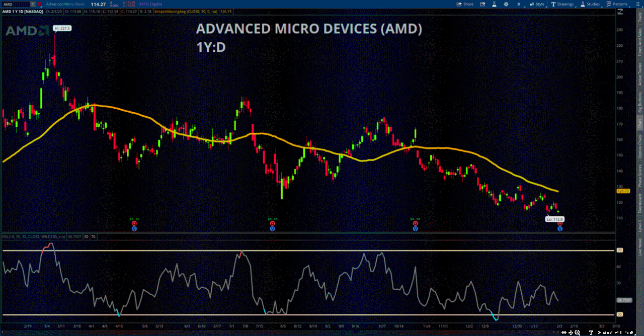Image resolution: width=644 pixels, height=336 pixels.
Task: Select the Option Chain sidebar tab
Action: 640,147
